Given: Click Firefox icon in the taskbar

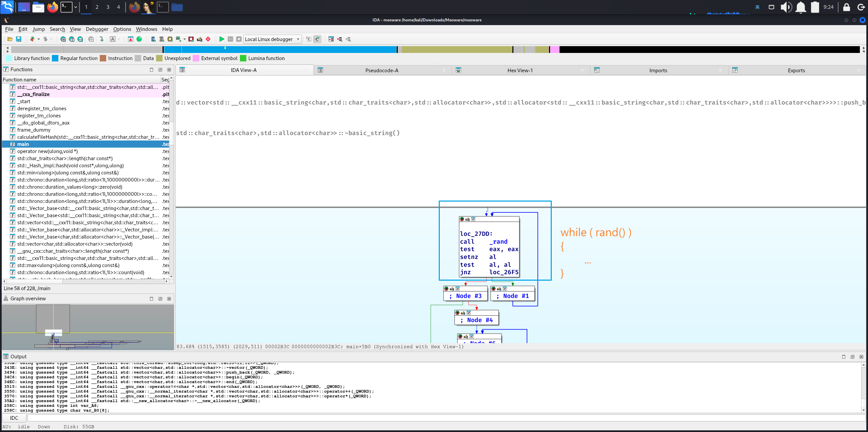Looking at the screenshot, I should click(x=53, y=7).
